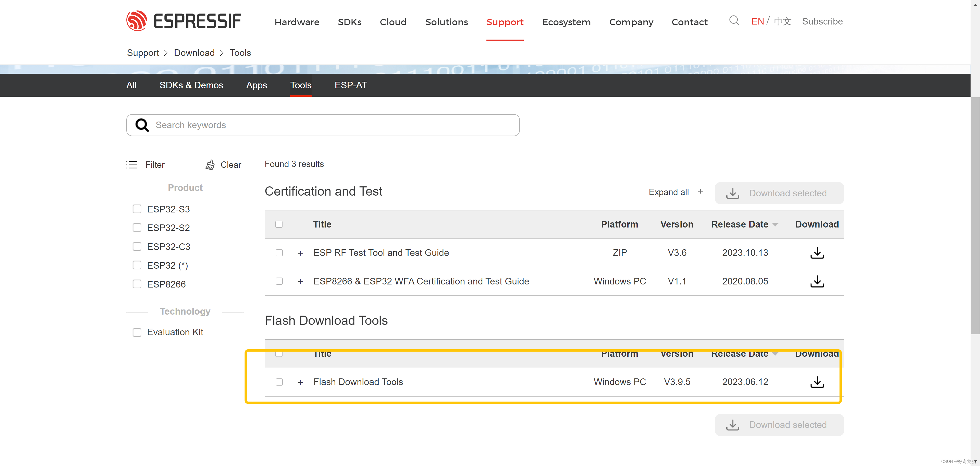Check the ESP32-S2 product filter
This screenshot has width=980, height=466.
click(137, 228)
